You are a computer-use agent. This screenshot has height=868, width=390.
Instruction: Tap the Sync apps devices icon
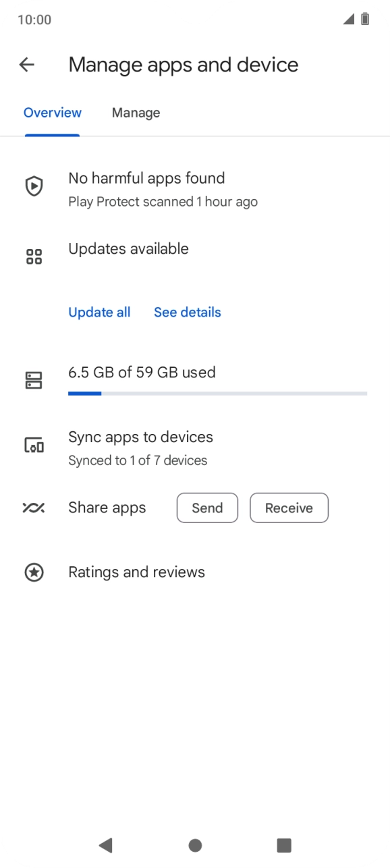34,445
